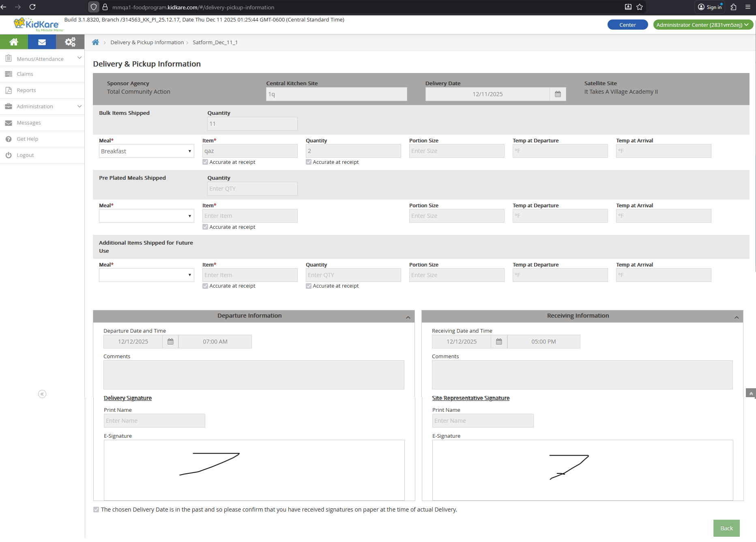
Task: Open Reports in the sidebar
Action: pos(26,90)
